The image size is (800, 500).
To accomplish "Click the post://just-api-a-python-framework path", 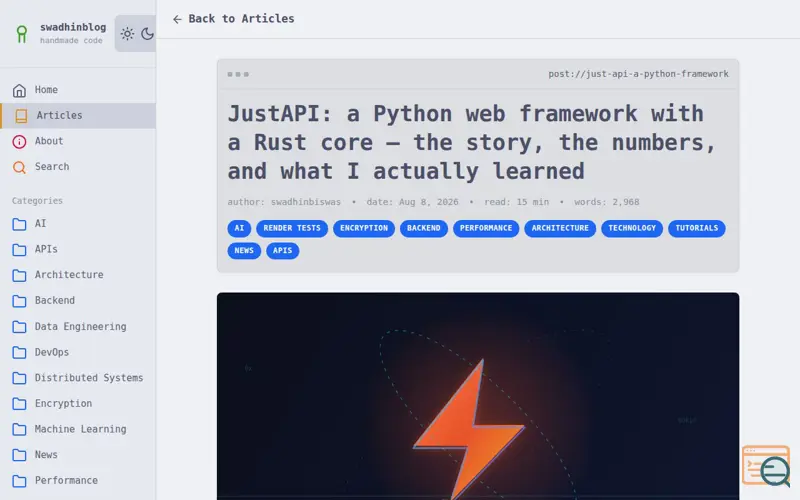I will coord(638,74).
